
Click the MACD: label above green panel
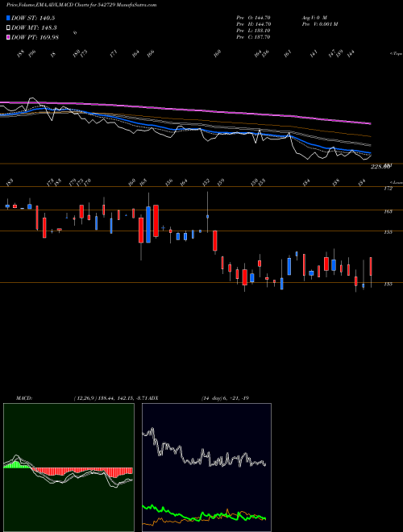click(x=24, y=398)
